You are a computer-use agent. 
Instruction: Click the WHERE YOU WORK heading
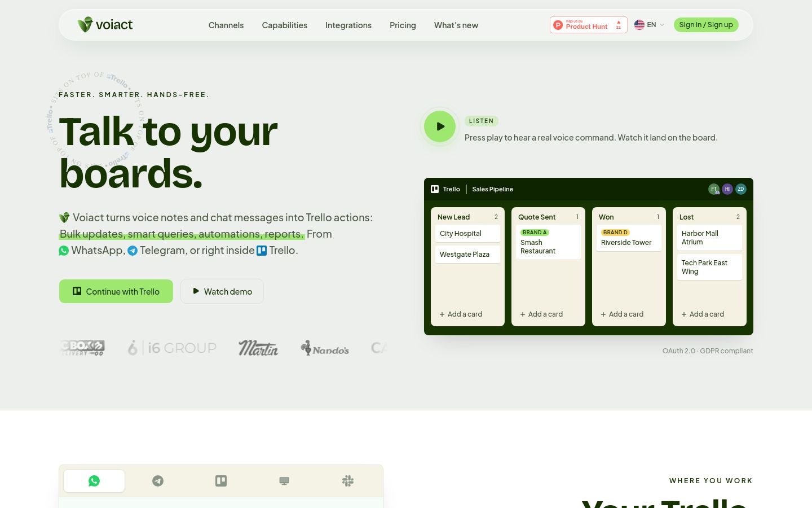tap(711, 481)
